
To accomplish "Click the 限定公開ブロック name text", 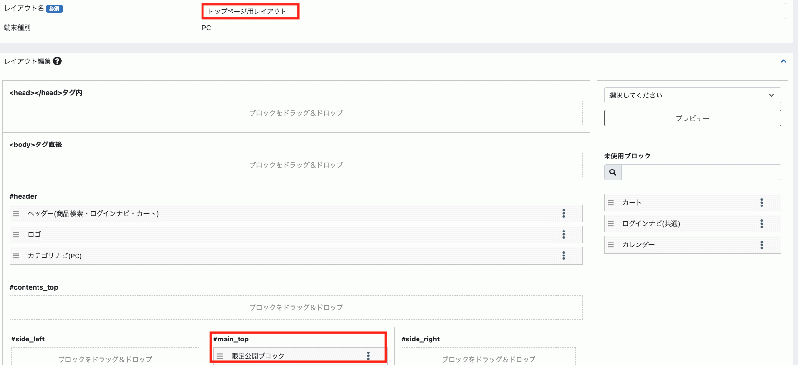I will [x=258, y=356].
